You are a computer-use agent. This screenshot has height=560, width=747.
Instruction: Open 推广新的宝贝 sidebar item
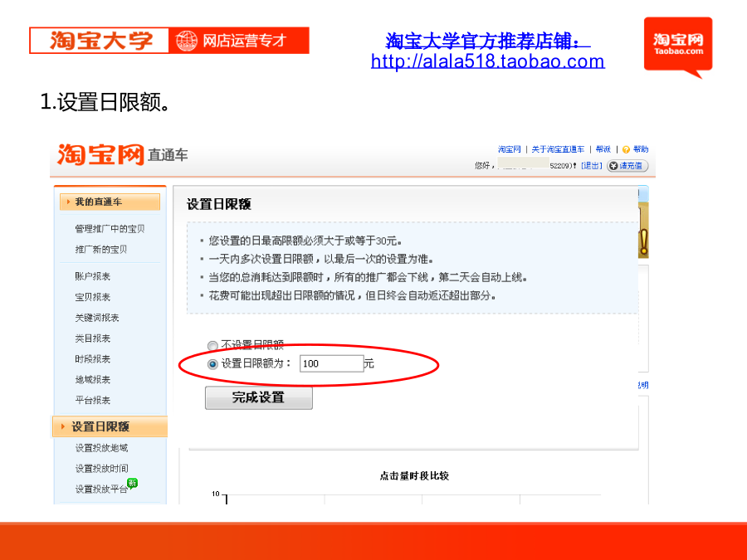[101, 250]
